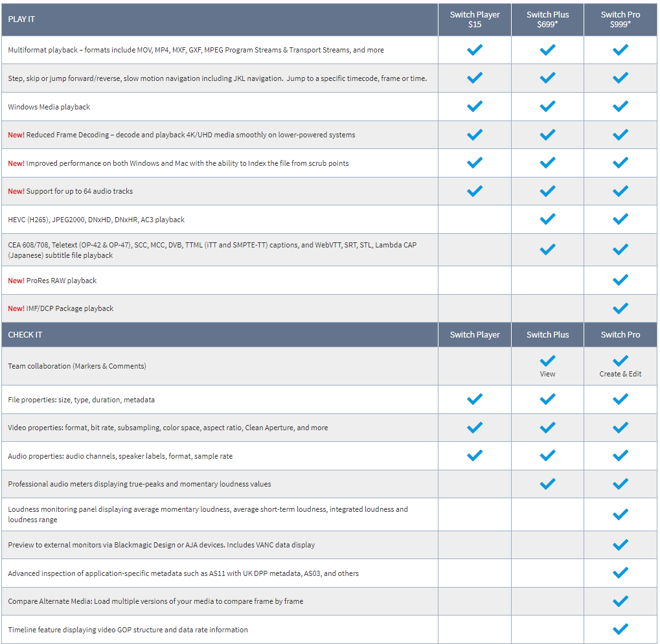The height and width of the screenshot is (644, 660).
Task: Click Switch Plus checkmark for captions and subtitle playback
Action: [x=547, y=249]
